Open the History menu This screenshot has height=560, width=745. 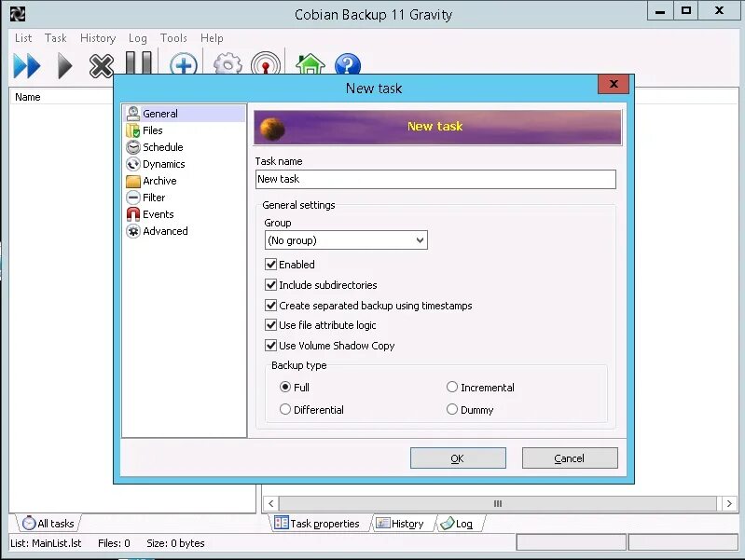(98, 38)
